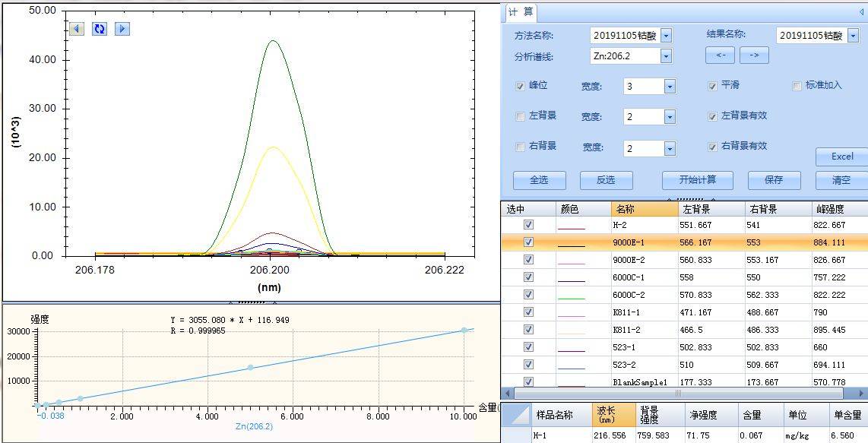Click the collapse arrow at panel top-right

[x=860, y=12]
